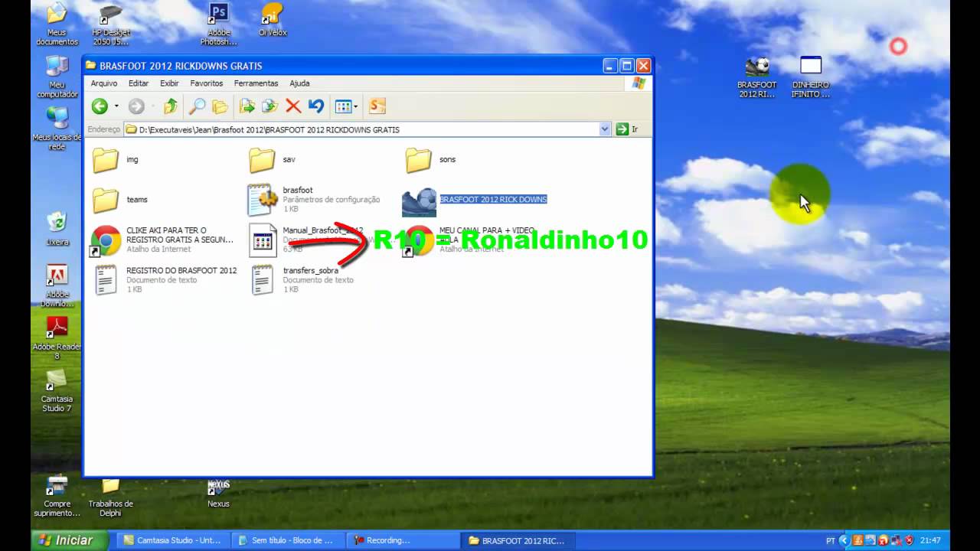980x551 pixels.
Task: Click the blue Undo arrow icon
Action: pyautogui.click(x=315, y=106)
